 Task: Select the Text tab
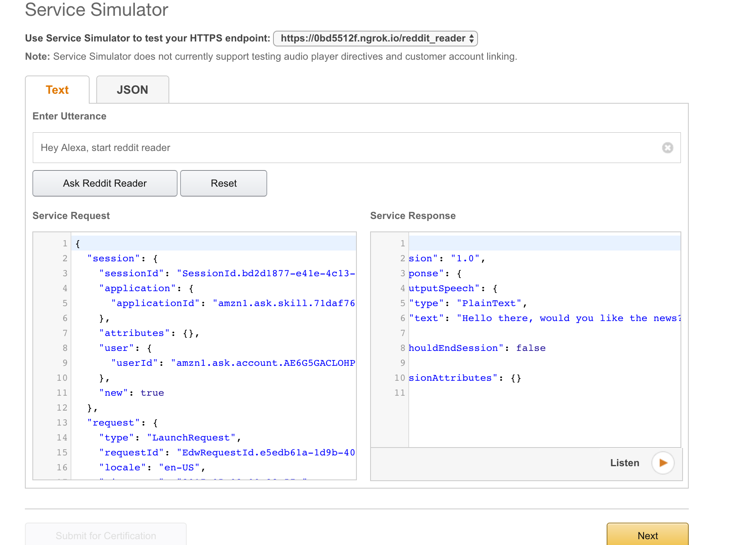click(x=57, y=90)
